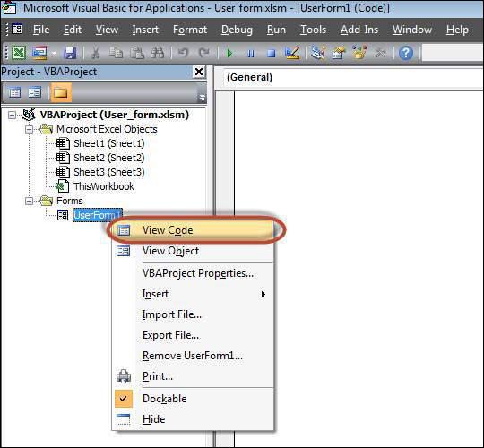Open the File menu
484x448 pixels.
click(x=41, y=30)
